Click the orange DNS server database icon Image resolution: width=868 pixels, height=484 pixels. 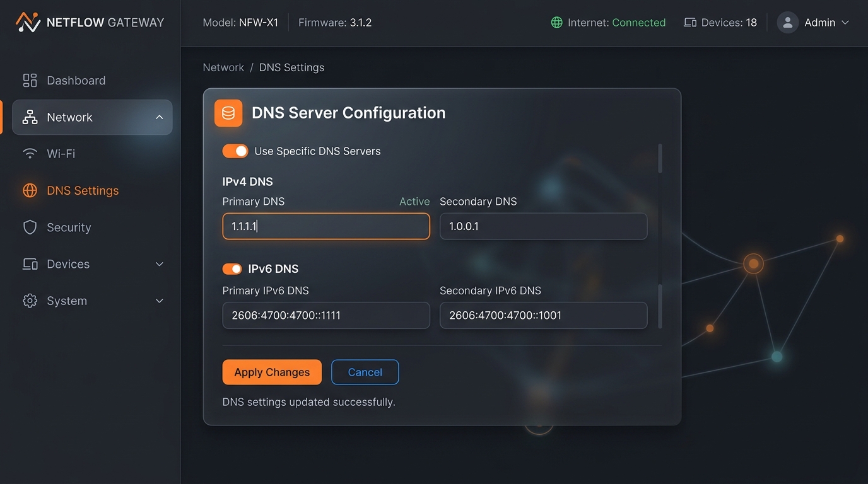pos(228,113)
